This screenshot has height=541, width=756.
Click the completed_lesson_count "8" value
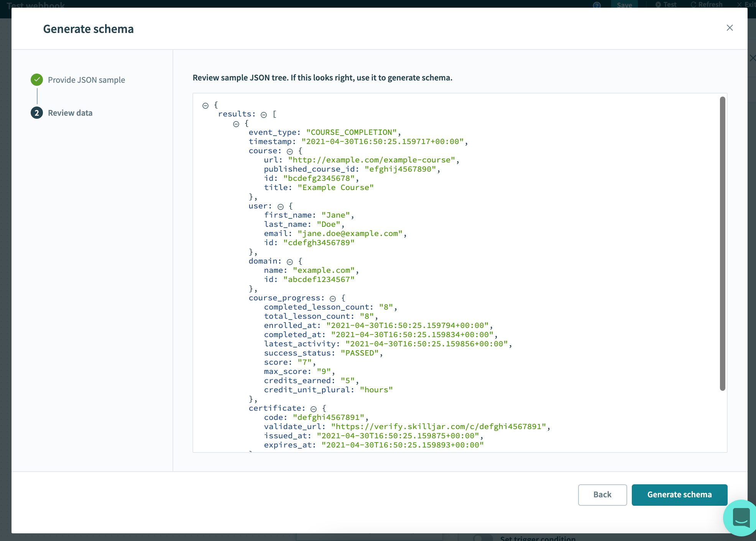click(x=386, y=307)
